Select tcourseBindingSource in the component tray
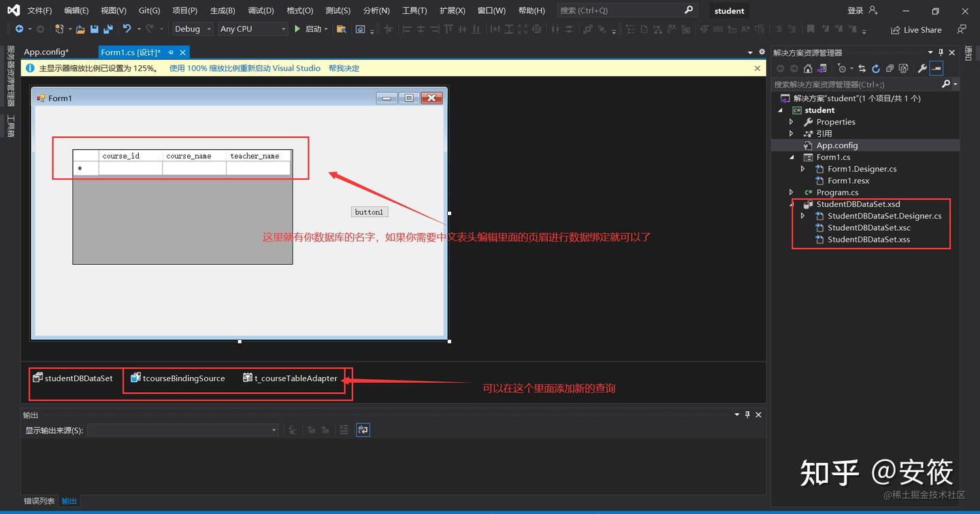Viewport: 980px width, 514px height. [x=178, y=378]
